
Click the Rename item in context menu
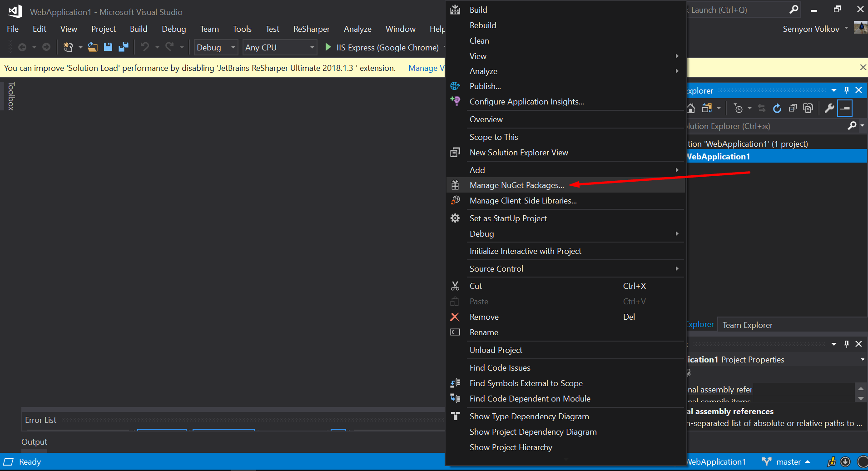[x=565, y=332]
